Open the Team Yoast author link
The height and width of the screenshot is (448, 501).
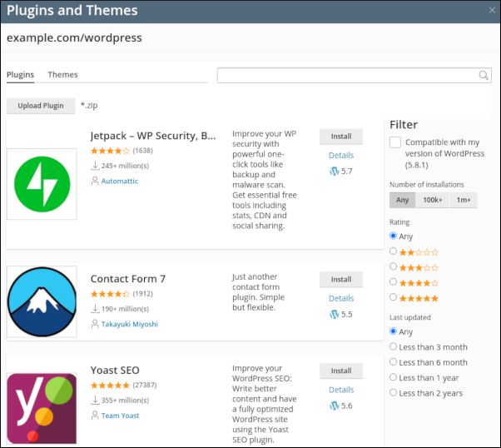click(x=121, y=416)
